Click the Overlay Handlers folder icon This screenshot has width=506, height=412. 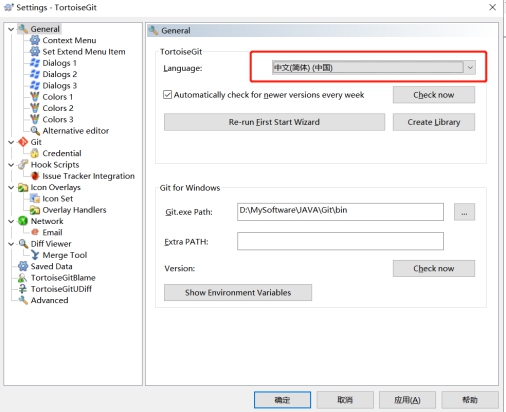tap(35, 210)
